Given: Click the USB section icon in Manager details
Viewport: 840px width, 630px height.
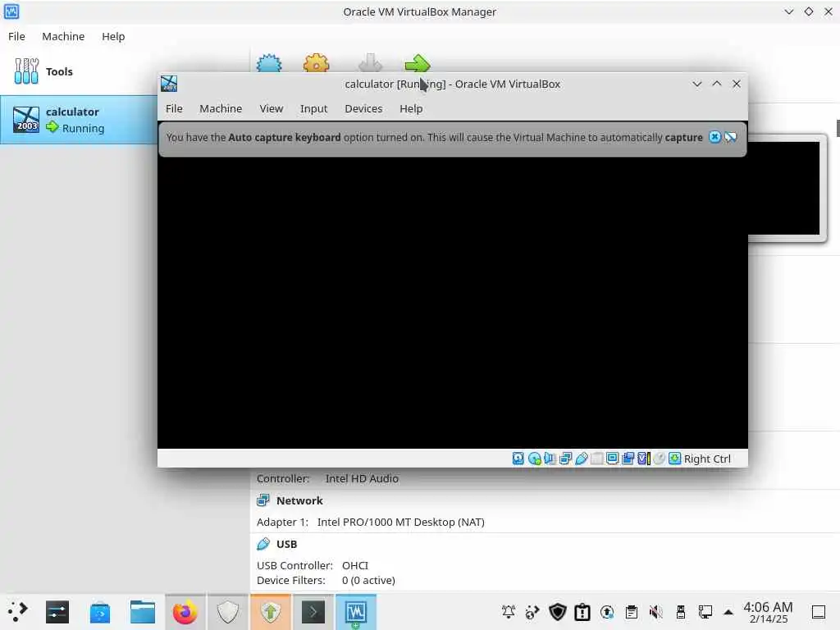Looking at the screenshot, I should point(263,544).
